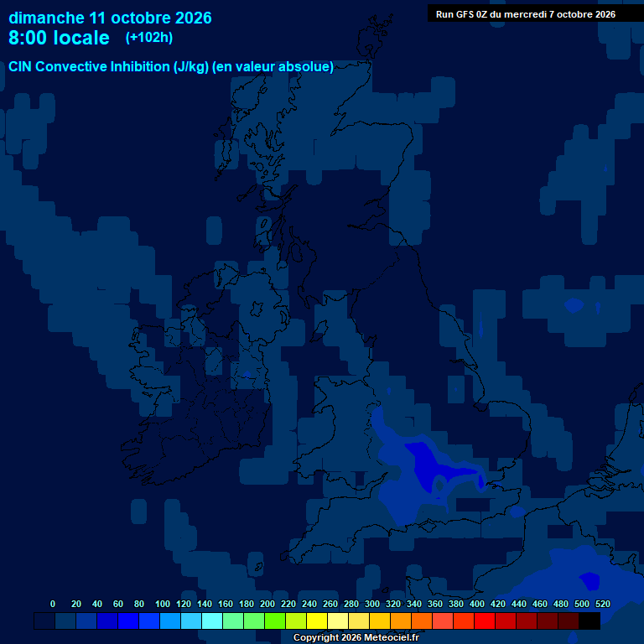Click the legend value label '0'
The image size is (644, 644).
53,604
